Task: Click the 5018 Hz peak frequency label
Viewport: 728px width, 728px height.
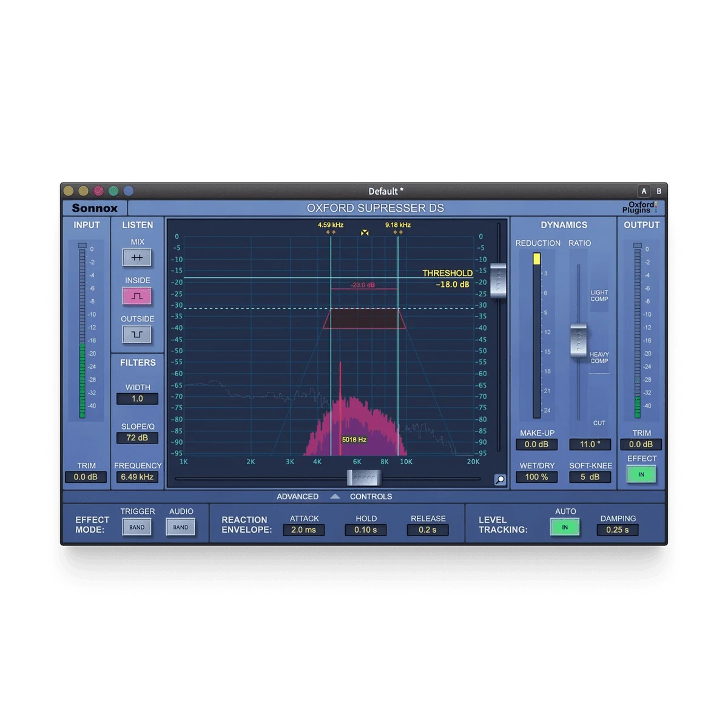Action: [354, 439]
